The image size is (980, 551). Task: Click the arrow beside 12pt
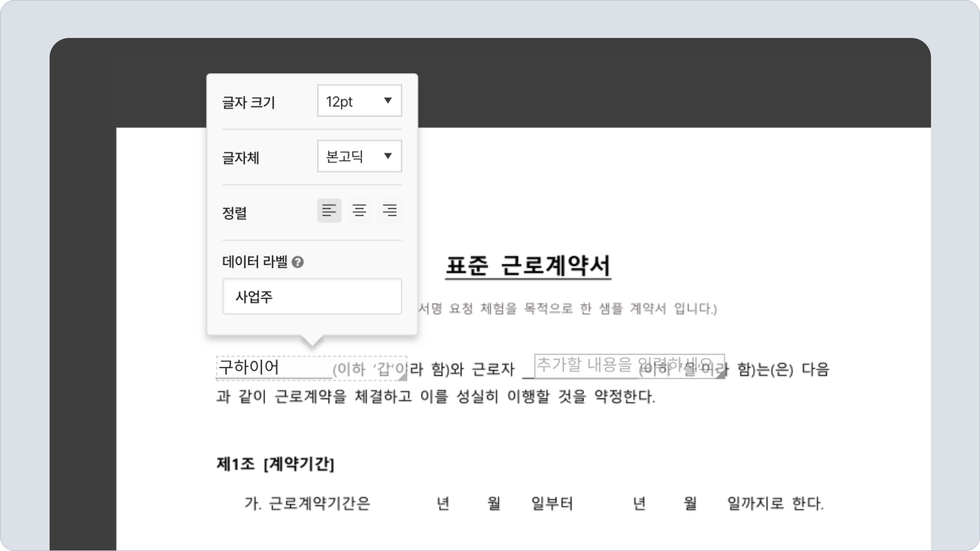(388, 100)
